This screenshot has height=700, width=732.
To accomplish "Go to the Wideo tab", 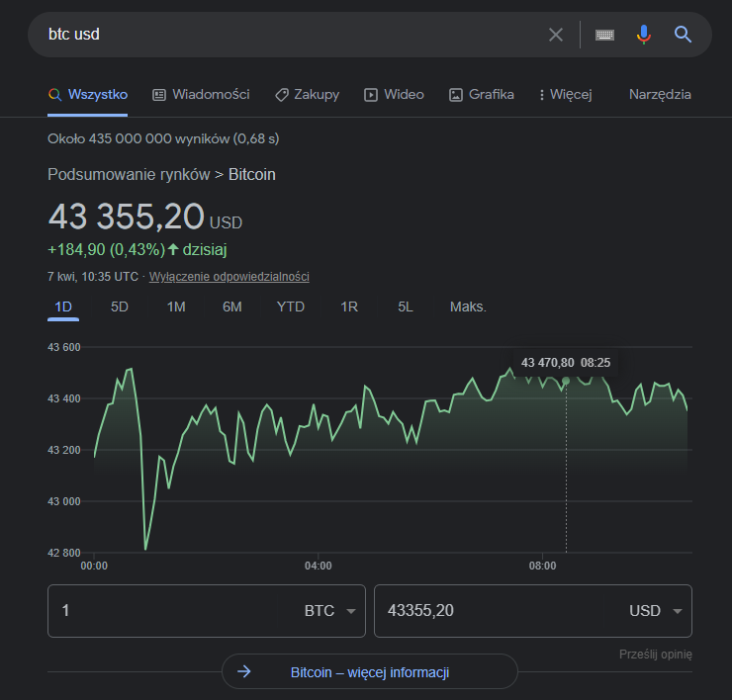I will [394, 95].
